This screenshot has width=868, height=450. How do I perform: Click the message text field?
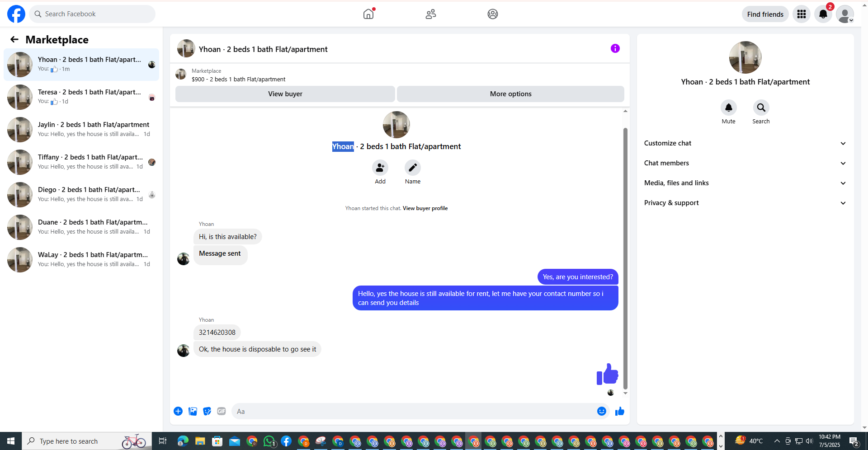click(x=414, y=411)
